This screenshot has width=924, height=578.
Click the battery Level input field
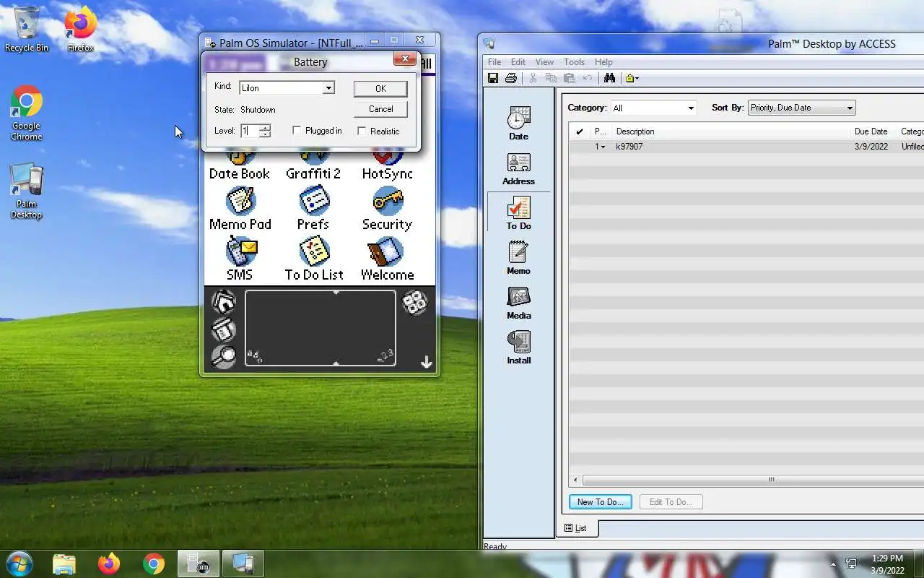pyautogui.click(x=250, y=131)
